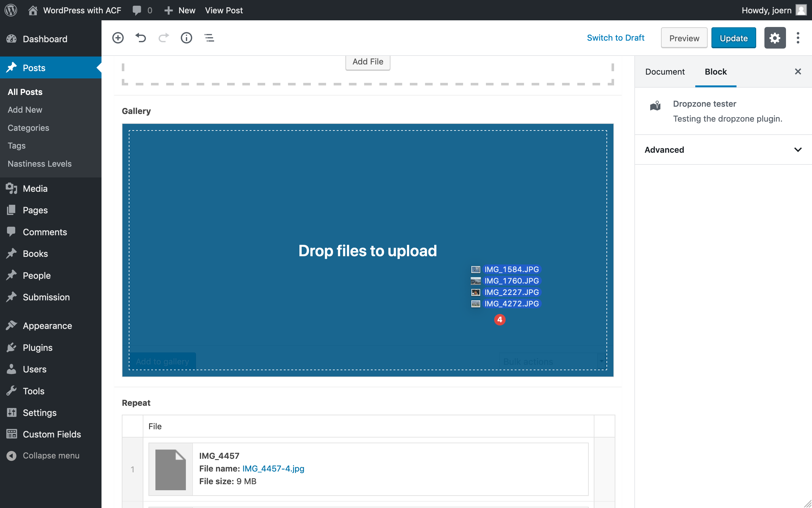The image size is (812, 508).
Task: Click the Media icon in sidebar
Action: coord(11,189)
